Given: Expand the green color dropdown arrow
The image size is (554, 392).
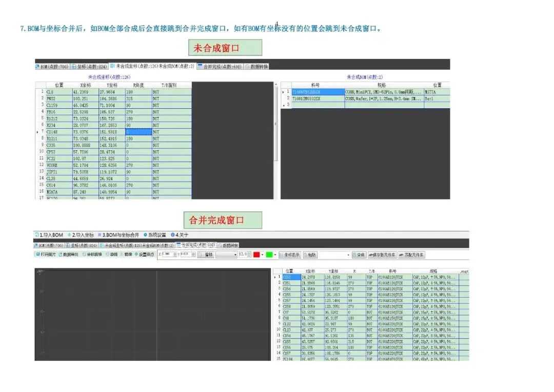Looking at the screenshot, I should pos(275,254).
